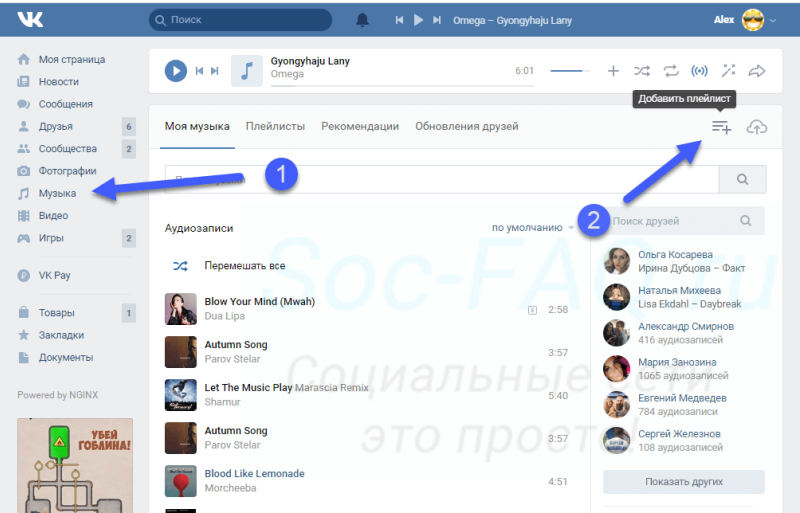Skip to previous track in top header
The width and height of the screenshot is (800, 513).
pos(399,20)
